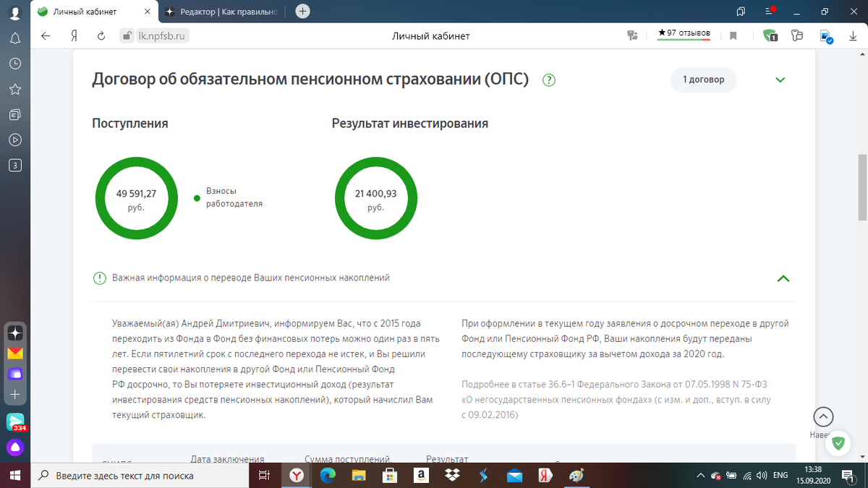This screenshot has width=868, height=488.
Task: Open Yandex home page via Я button
Action: [74, 35]
